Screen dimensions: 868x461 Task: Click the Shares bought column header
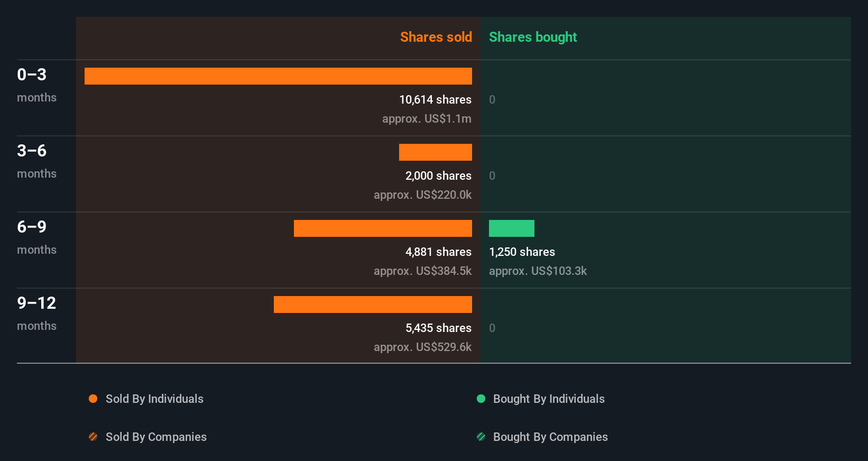pos(533,37)
